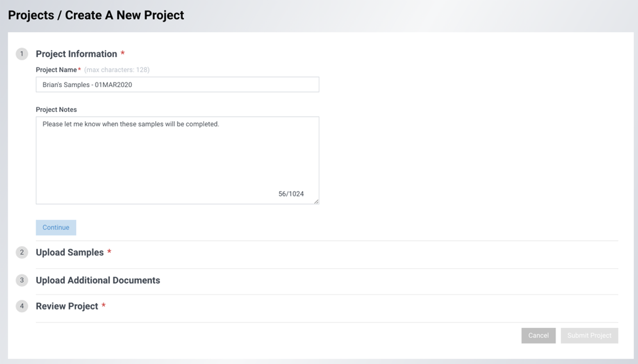Click the red asterisk beside Upload Samples

coord(109,252)
